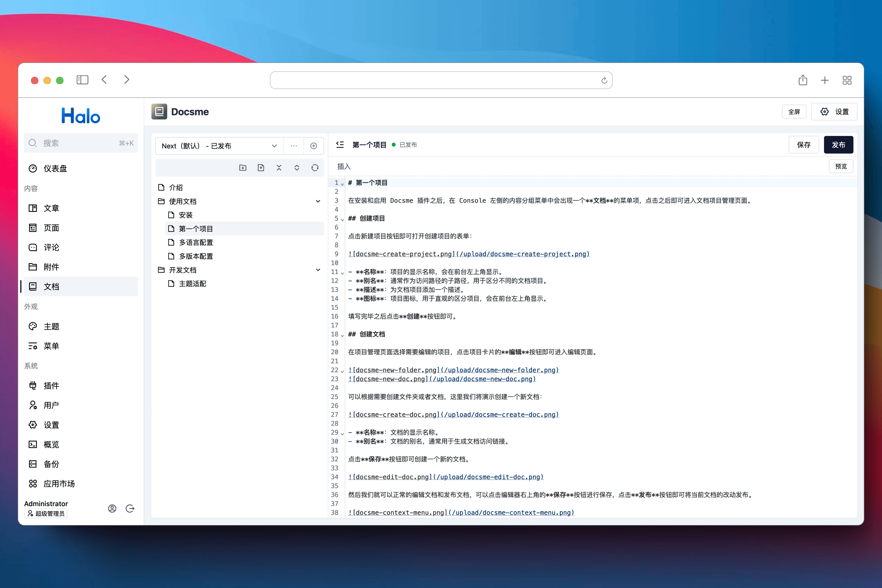Click the new folder icon in tree toolbar
The width and height of the screenshot is (882, 588).
[x=243, y=168]
